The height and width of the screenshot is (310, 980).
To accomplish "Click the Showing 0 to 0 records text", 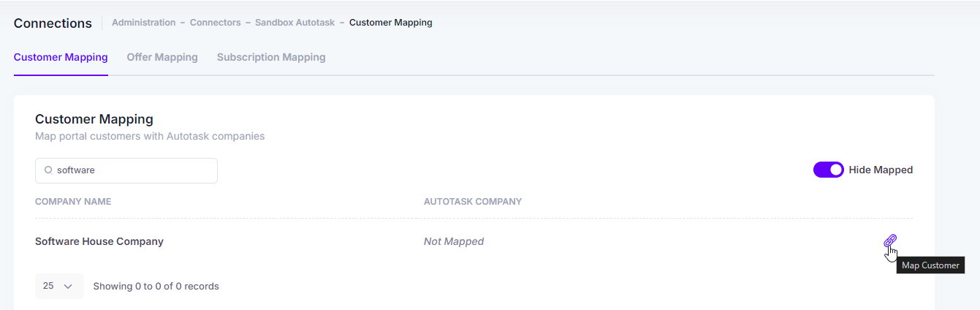I will tap(156, 286).
